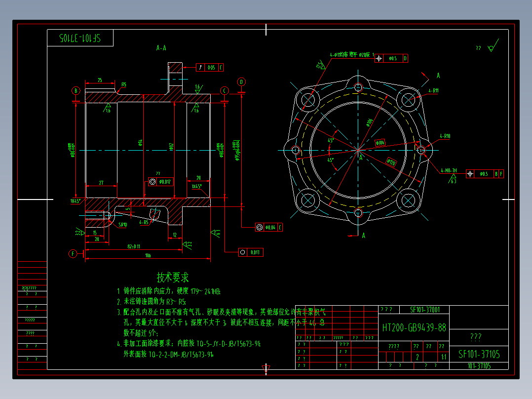The height and width of the screenshot is (399, 532).
Task: Click the mirrored drawing number box at top-left
Action: [x=80, y=38]
